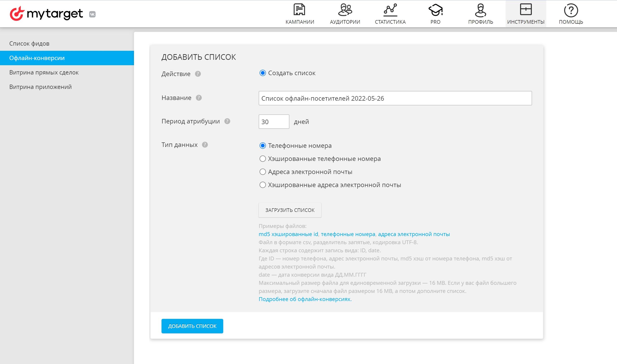Screen dimensions: 617x364
Task: Open the Аудитории section icon
Action: (345, 10)
